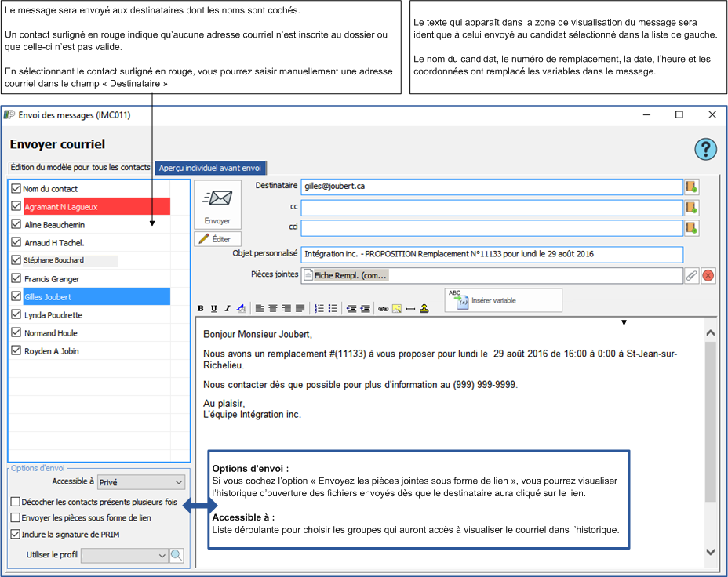Click the Destinataire email field

[x=492, y=187]
